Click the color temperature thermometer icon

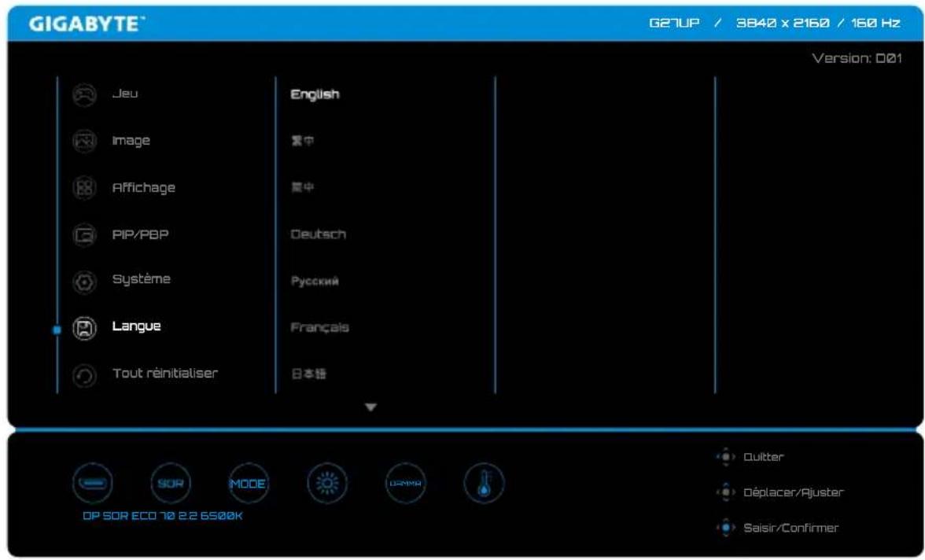(484, 483)
